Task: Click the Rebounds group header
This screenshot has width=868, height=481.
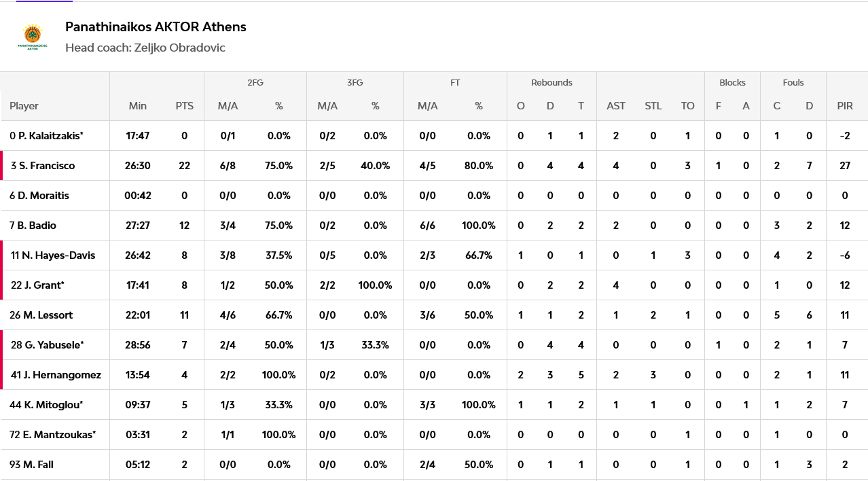Action: pyautogui.click(x=551, y=83)
